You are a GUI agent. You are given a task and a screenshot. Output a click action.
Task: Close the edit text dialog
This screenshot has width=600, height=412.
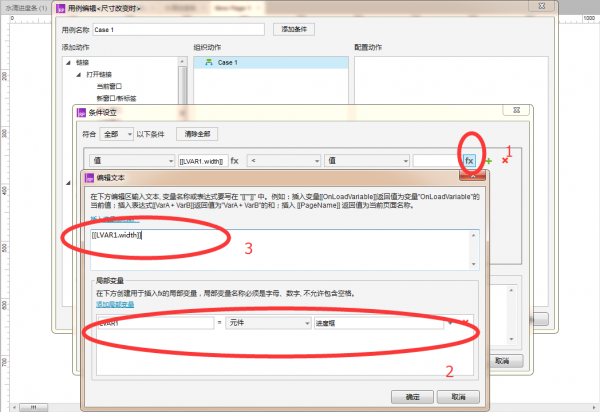pos(473,176)
